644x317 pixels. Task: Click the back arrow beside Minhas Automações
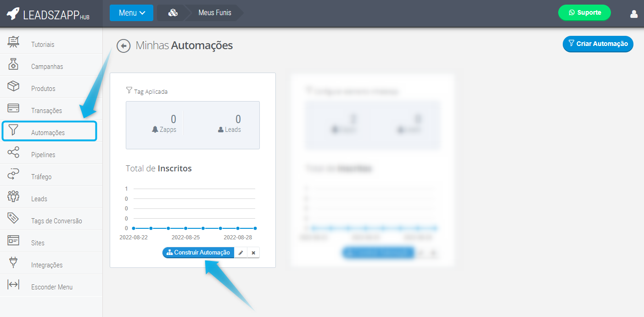(123, 46)
